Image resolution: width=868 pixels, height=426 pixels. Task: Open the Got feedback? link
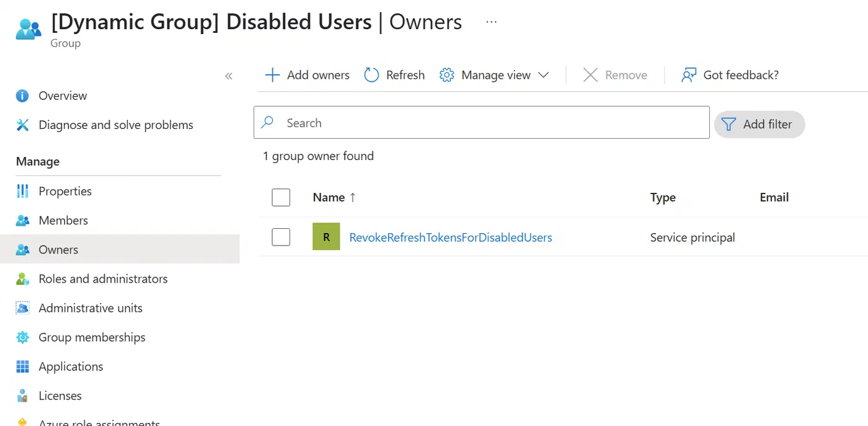pyautogui.click(x=741, y=75)
